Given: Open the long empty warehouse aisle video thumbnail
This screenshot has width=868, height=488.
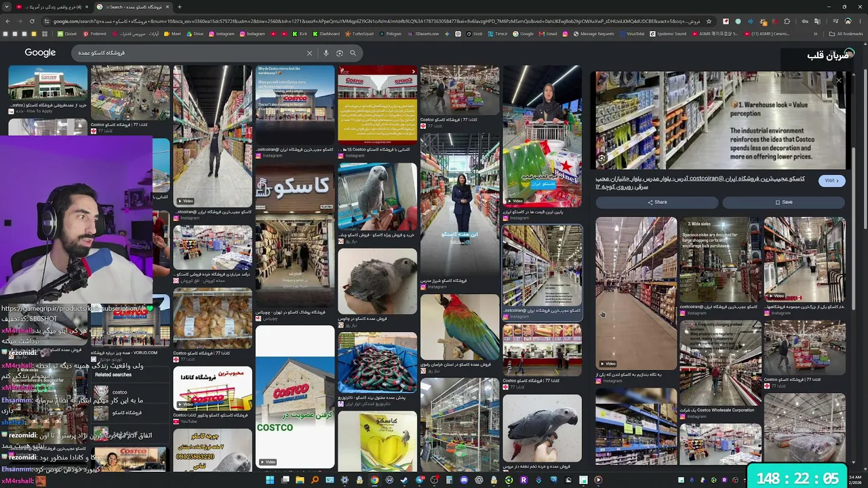Looking at the screenshot, I should coord(636,293).
